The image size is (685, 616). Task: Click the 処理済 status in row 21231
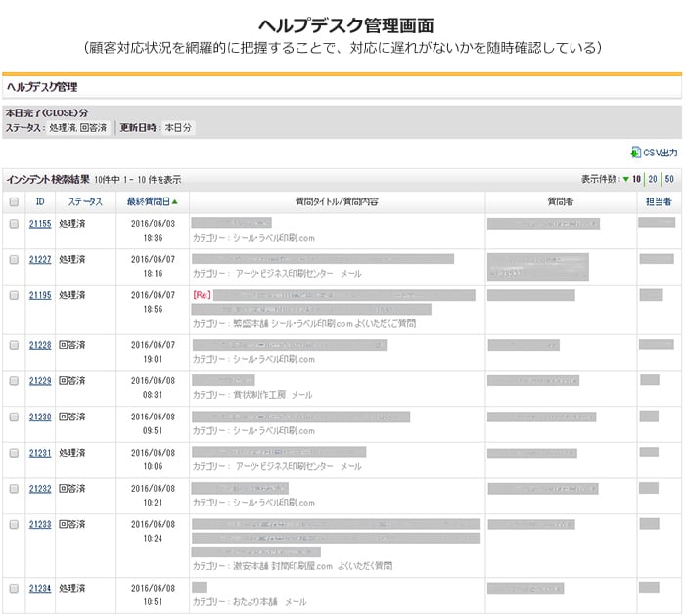pos(72,453)
